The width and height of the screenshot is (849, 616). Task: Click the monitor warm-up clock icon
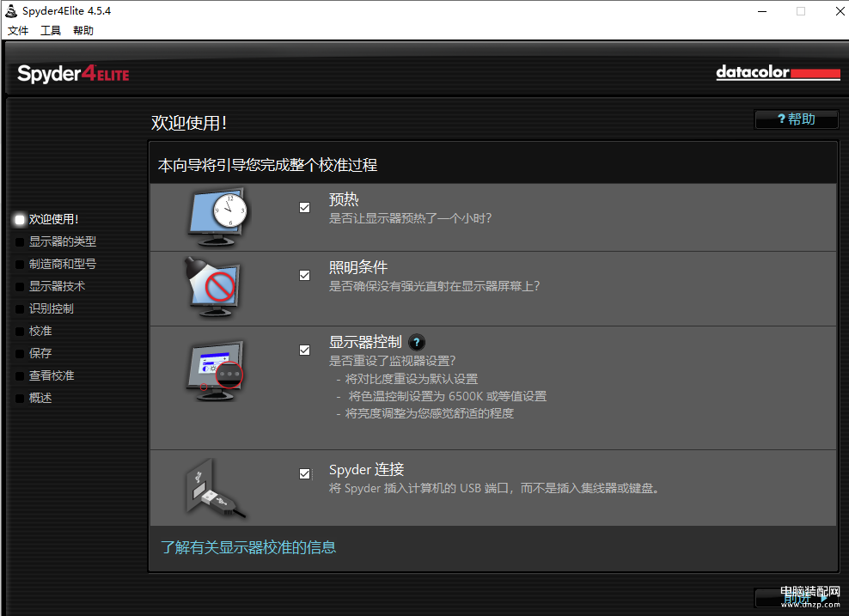217,217
